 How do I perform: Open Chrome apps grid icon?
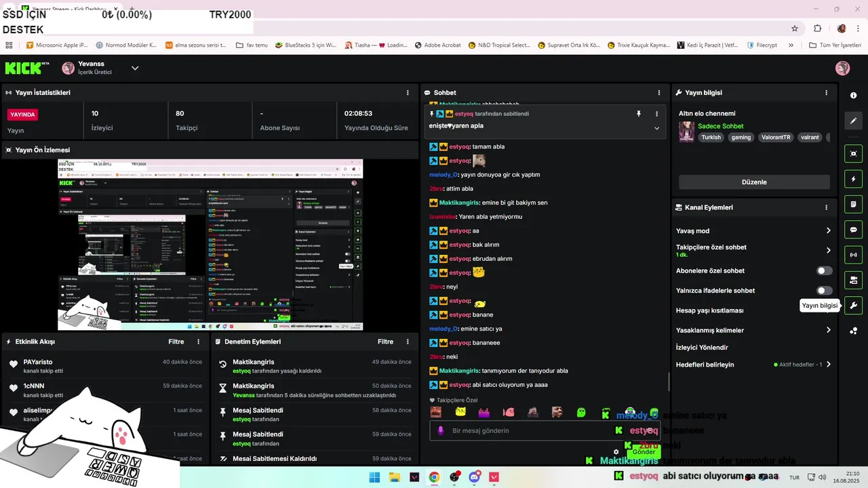coord(9,45)
